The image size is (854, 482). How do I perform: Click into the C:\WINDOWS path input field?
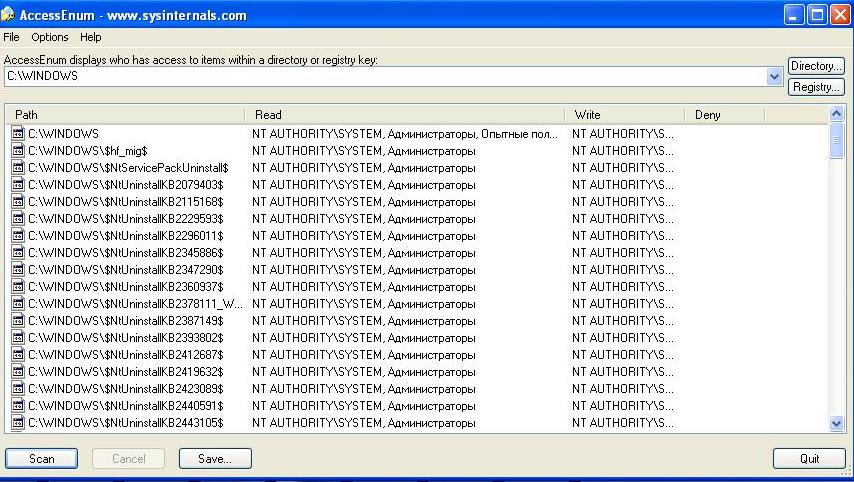click(386, 77)
